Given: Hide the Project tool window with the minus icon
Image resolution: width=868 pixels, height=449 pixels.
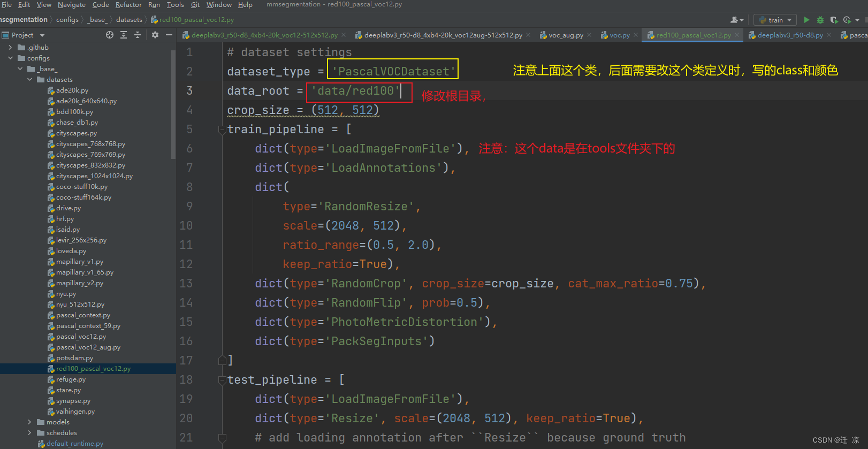Looking at the screenshot, I should click(x=169, y=35).
